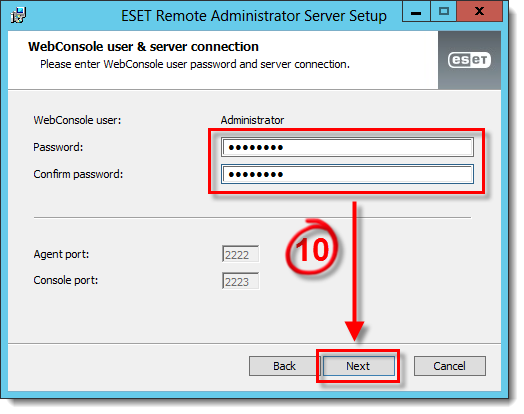Image resolution: width=524 pixels, height=414 pixels.
Task: Click the WebConsole user & server connection heading
Action: coord(143,46)
